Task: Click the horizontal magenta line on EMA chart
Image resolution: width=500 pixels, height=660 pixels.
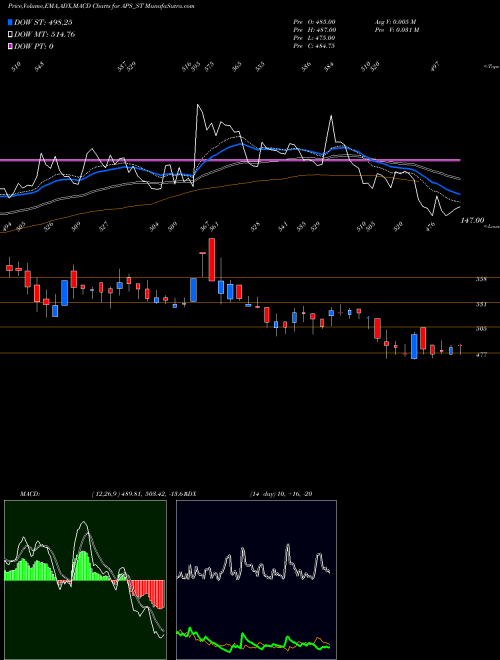Action: pyautogui.click(x=230, y=160)
